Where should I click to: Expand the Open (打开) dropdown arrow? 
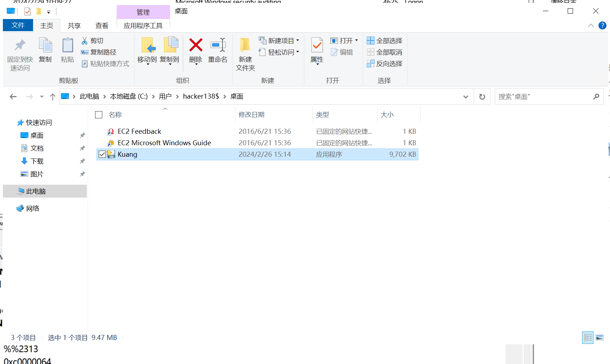(x=356, y=41)
